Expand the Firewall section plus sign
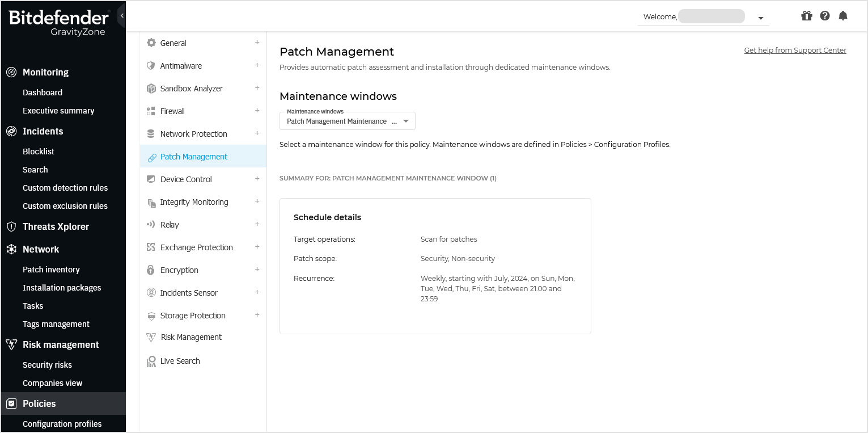This screenshot has width=868, height=433. coord(257,111)
